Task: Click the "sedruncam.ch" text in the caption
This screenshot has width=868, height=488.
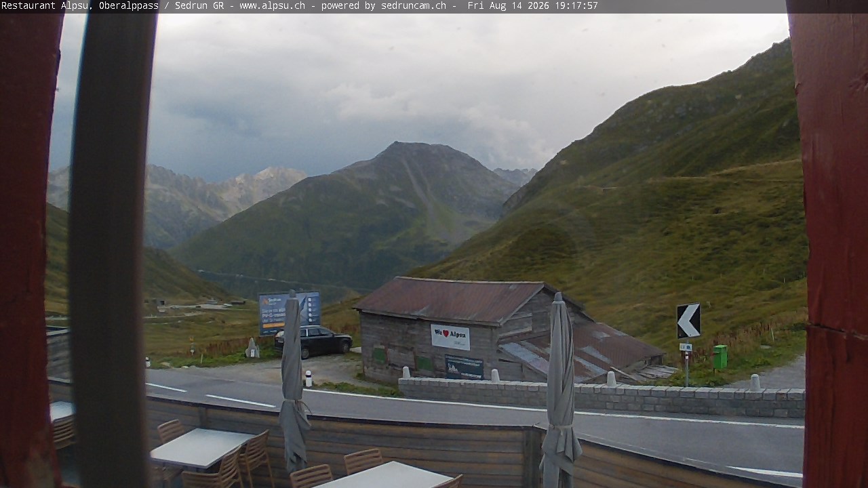Action: pos(414,6)
